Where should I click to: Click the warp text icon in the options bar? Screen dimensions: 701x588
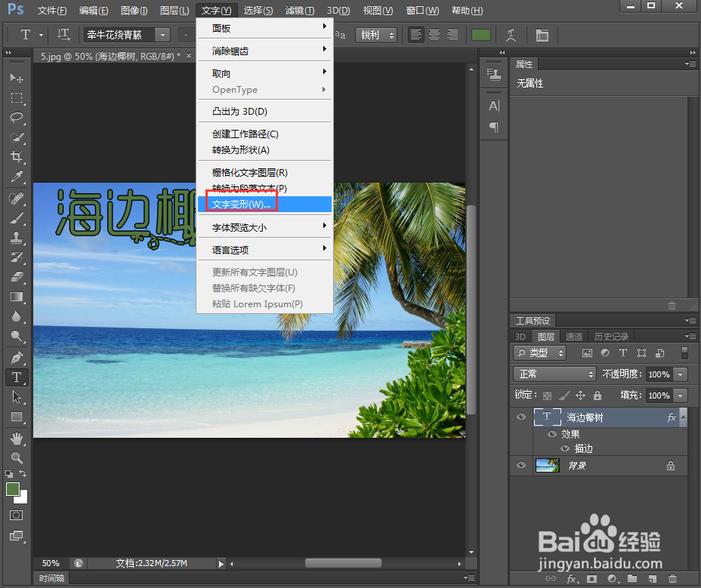[x=512, y=35]
